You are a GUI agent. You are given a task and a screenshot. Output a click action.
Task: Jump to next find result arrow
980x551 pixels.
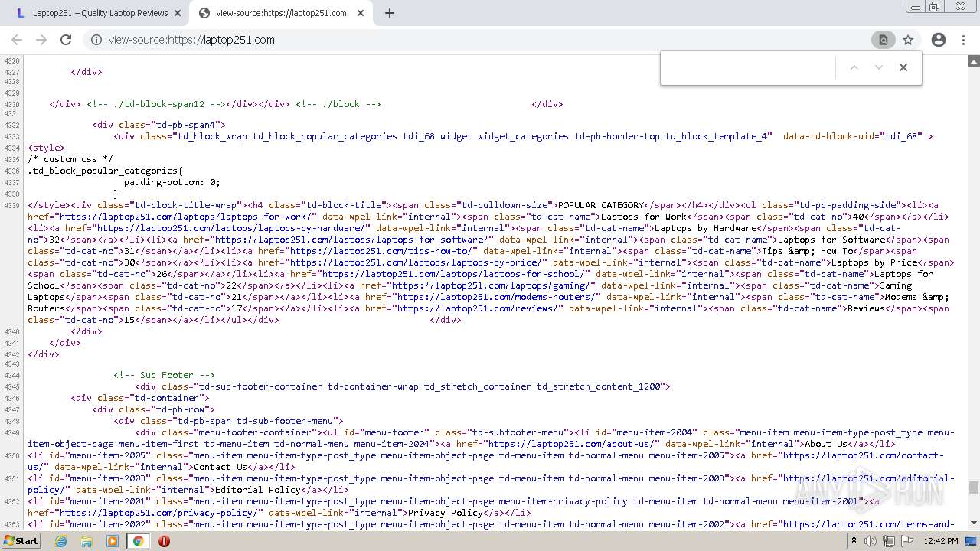pos(879,67)
